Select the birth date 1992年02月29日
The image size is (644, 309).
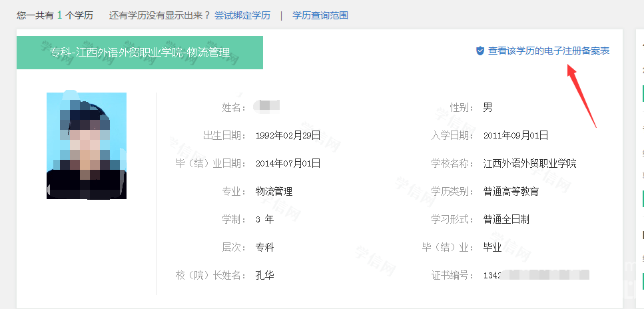pyautogui.click(x=288, y=135)
